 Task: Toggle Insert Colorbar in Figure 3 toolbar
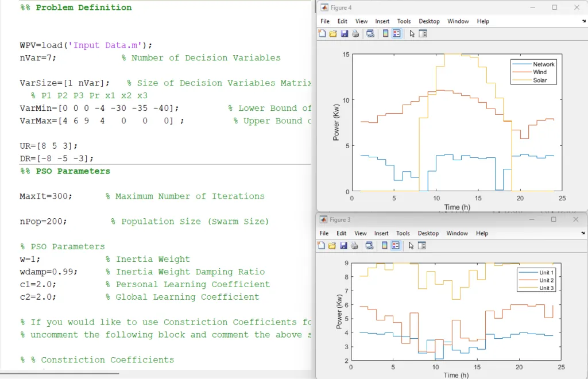(x=384, y=246)
